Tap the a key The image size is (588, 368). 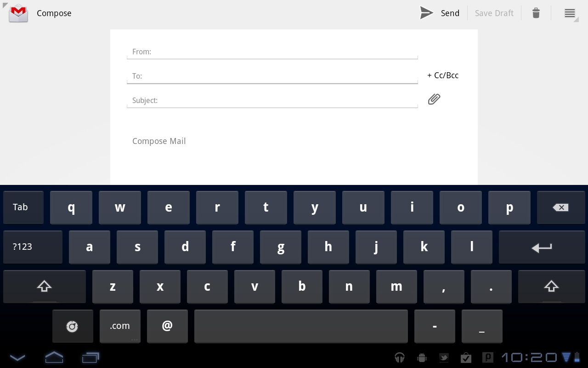click(x=90, y=247)
